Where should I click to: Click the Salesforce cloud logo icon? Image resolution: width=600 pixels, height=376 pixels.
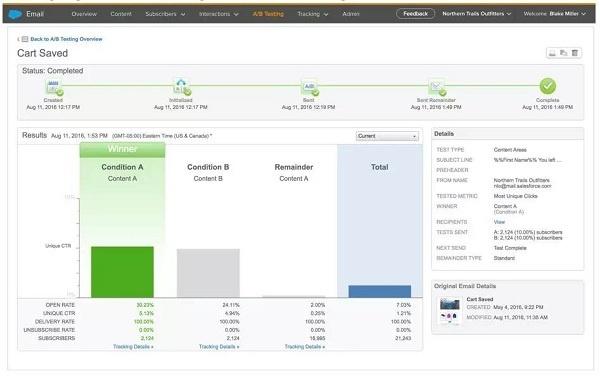pos(15,14)
